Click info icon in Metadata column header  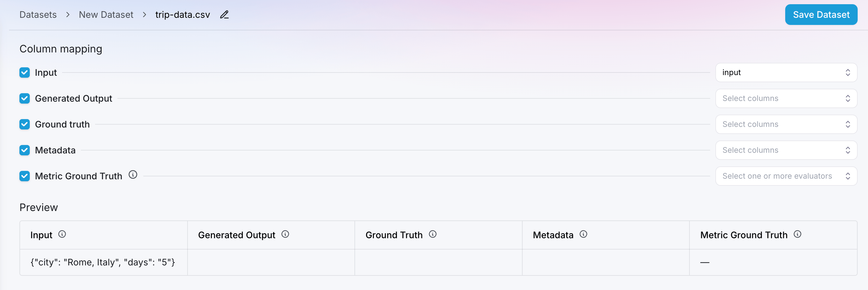tap(583, 234)
